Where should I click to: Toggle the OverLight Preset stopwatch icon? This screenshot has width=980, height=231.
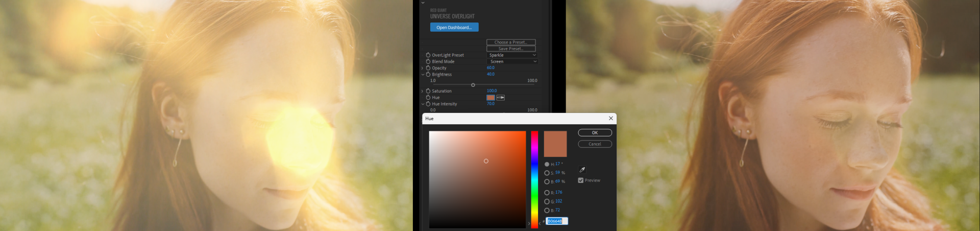428,55
